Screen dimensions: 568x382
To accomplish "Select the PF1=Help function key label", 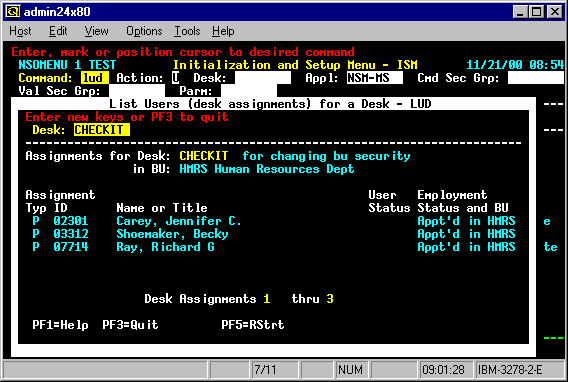I will coord(60,325).
